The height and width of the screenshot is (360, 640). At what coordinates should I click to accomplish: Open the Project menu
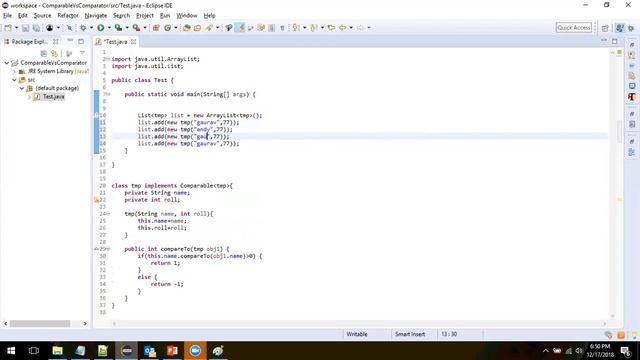145,16
